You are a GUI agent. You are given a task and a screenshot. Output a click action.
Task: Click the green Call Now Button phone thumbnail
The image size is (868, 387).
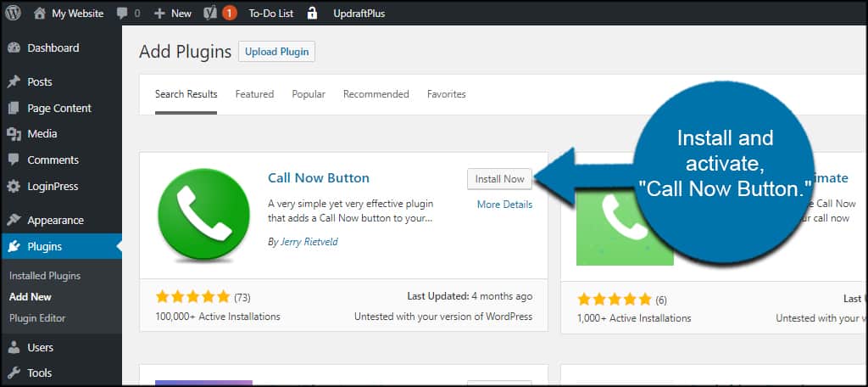(203, 215)
